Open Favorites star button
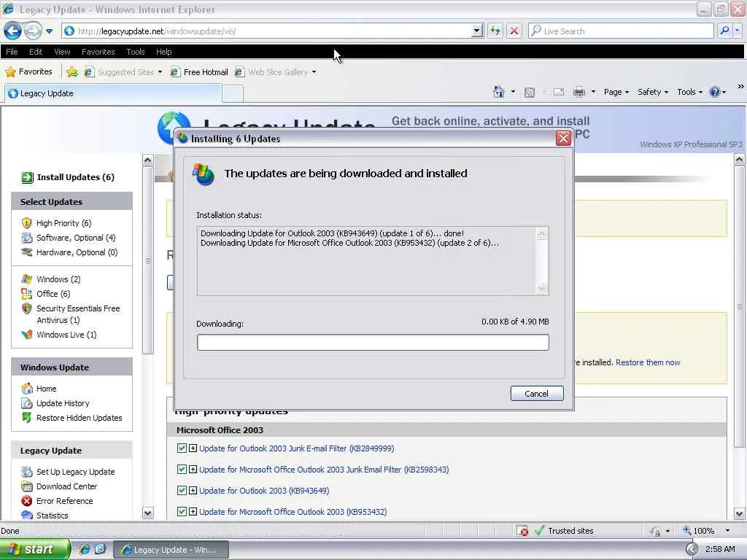Viewport: 747px width, 560px height. click(x=28, y=72)
